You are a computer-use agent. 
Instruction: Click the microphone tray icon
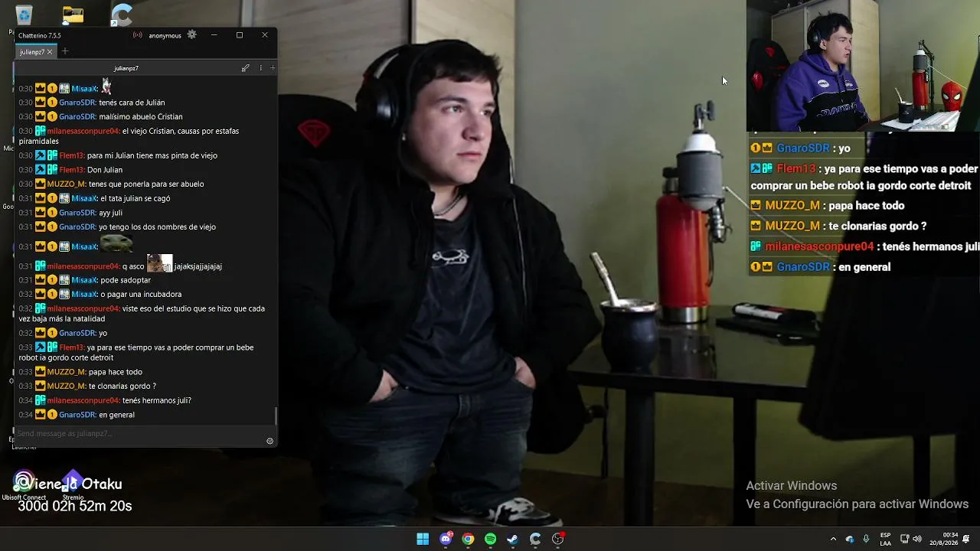(866, 539)
